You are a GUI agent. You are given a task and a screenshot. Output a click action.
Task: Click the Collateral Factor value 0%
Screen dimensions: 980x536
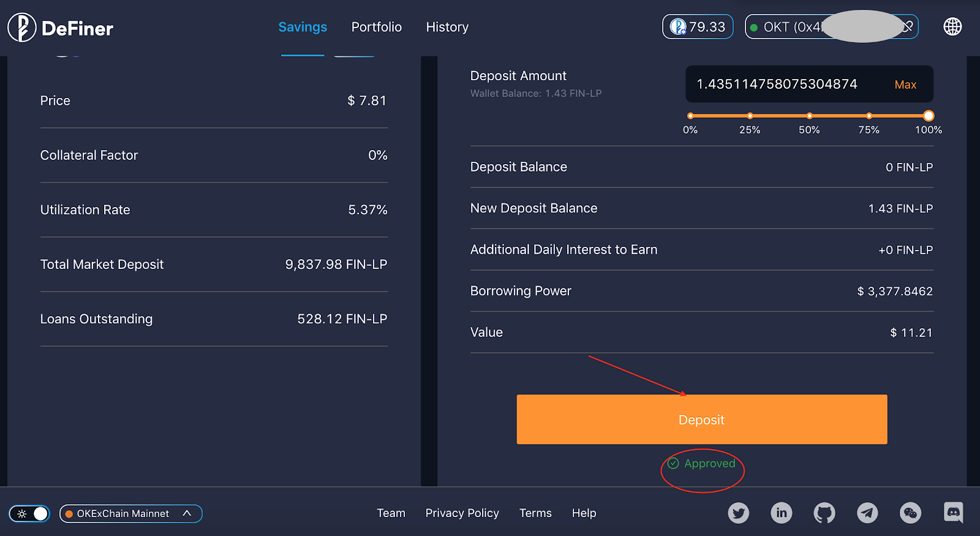[378, 156]
